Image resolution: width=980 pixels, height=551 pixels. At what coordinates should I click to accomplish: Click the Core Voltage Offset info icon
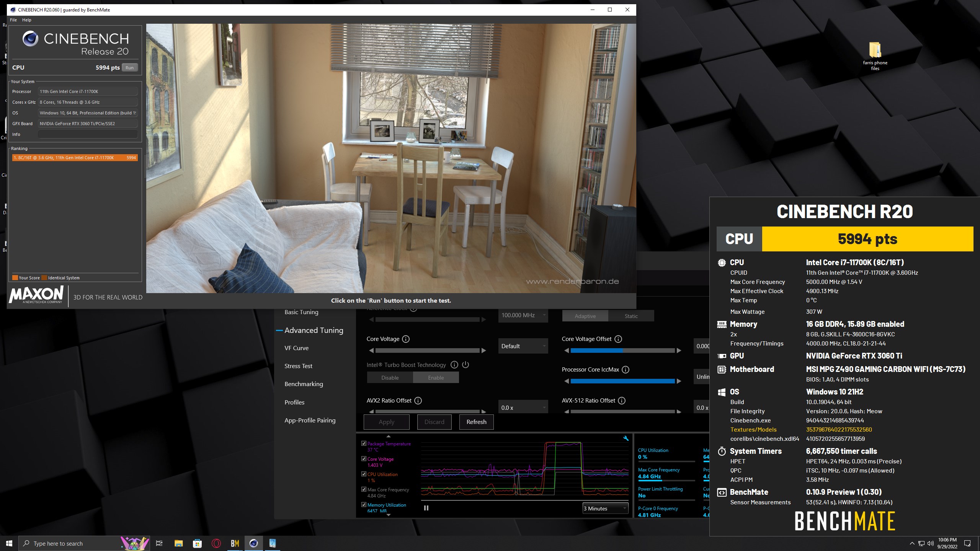click(618, 339)
